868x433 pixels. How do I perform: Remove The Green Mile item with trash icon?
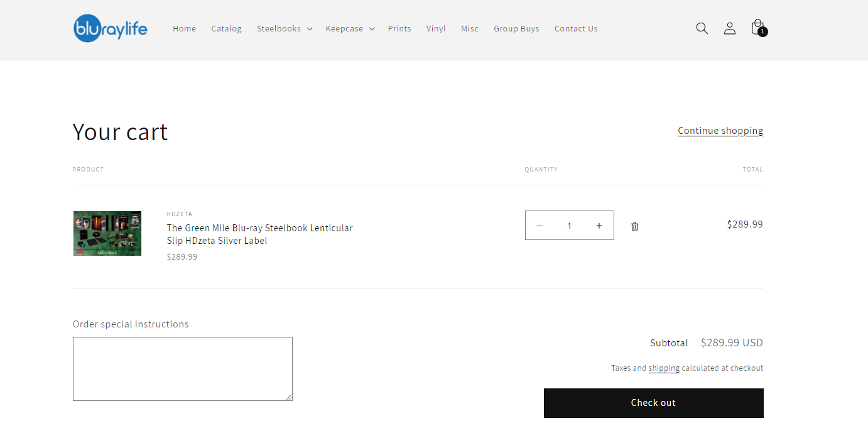click(634, 226)
